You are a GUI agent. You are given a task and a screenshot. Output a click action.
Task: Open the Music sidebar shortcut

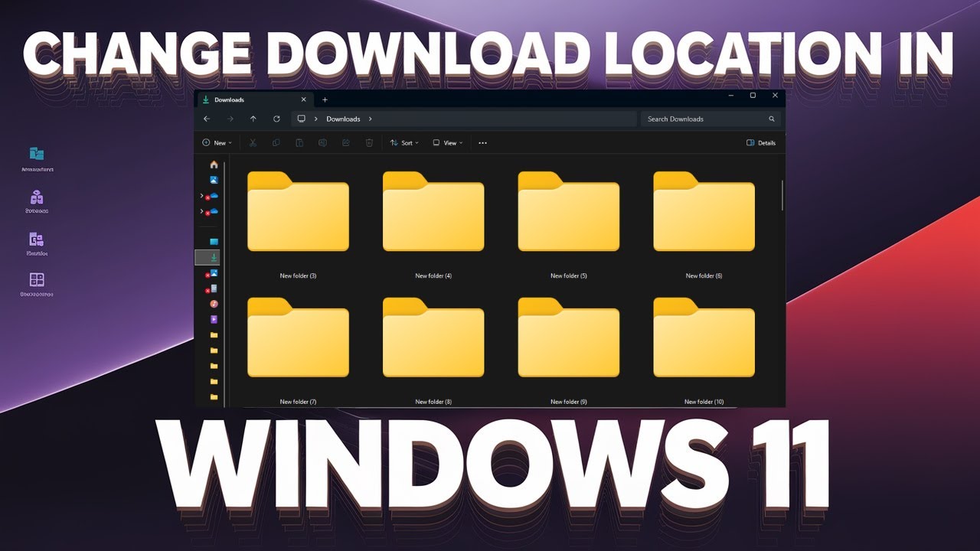214,304
